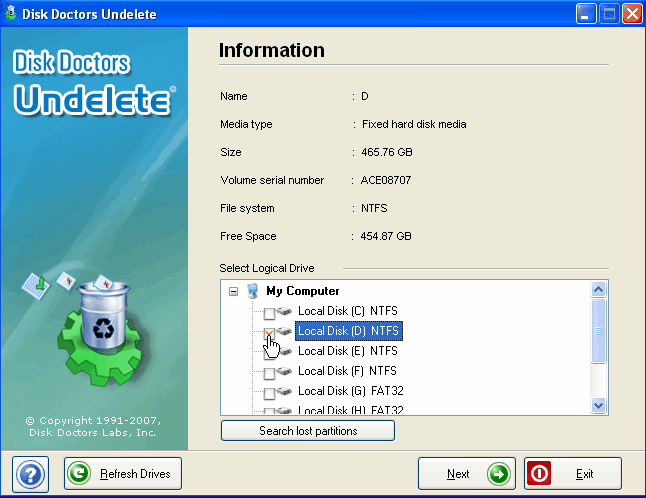Click the blue help question mark icon
This screenshot has height=498, width=646.
pyautogui.click(x=30, y=474)
